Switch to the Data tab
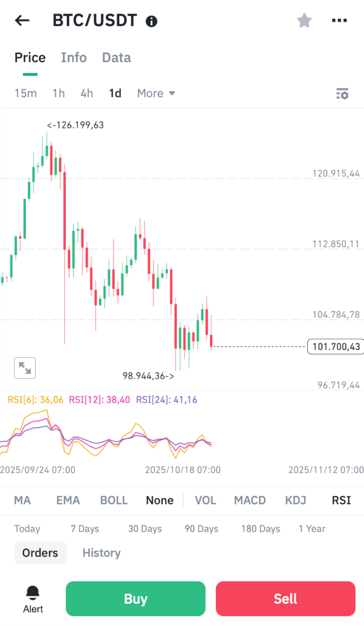 pos(116,58)
